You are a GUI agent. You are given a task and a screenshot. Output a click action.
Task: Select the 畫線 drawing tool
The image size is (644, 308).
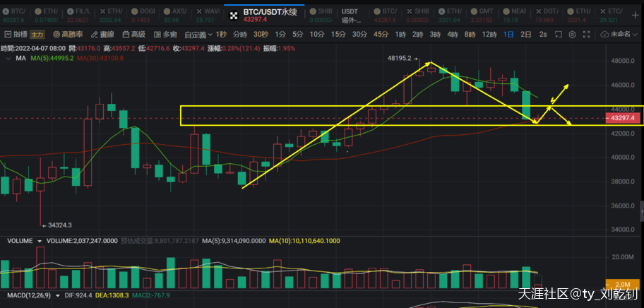(103, 34)
